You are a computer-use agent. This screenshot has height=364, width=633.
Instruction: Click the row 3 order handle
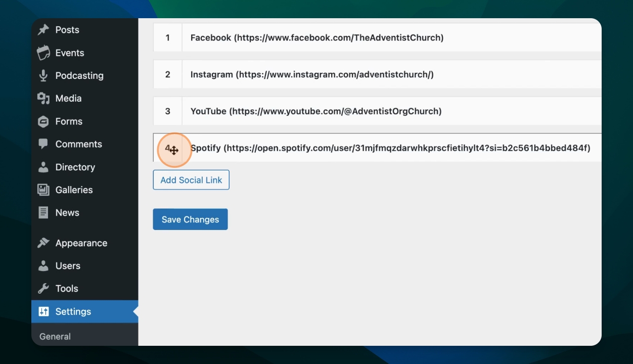(x=167, y=111)
